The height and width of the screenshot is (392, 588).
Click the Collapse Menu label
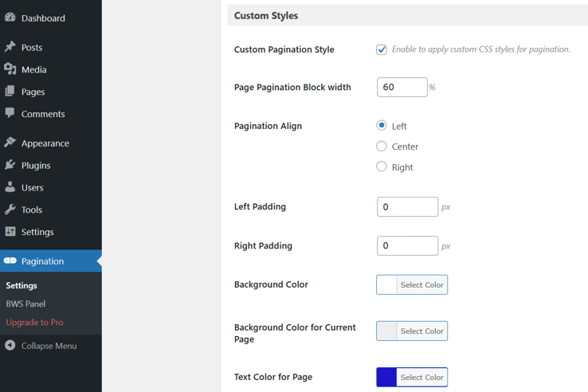(x=49, y=346)
